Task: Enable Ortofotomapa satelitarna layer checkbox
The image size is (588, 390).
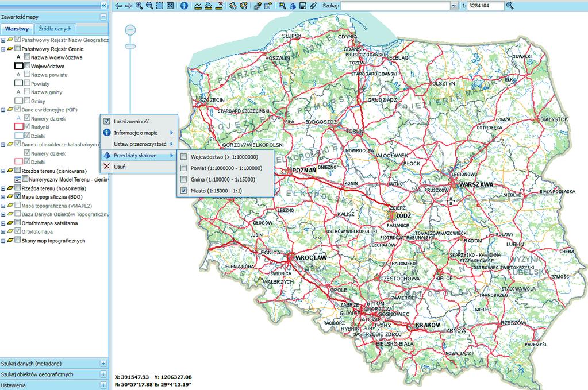Action: (x=18, y=222)
